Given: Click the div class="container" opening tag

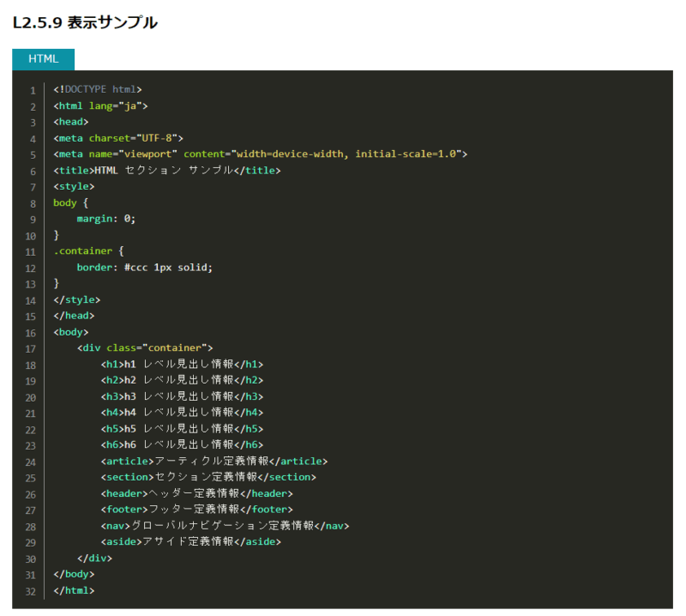Looking at the screenshot, I should pos(144,348).
